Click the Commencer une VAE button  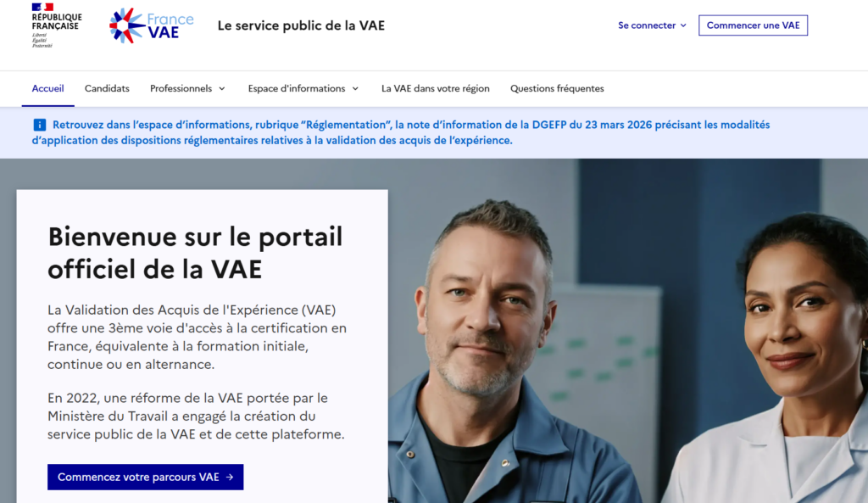753,25
